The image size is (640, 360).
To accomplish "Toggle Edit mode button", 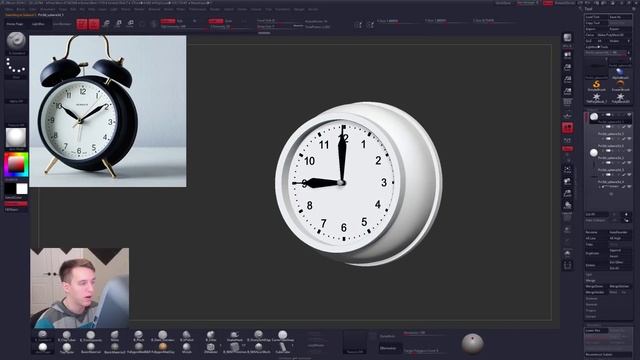I will [x=82, y=24].
